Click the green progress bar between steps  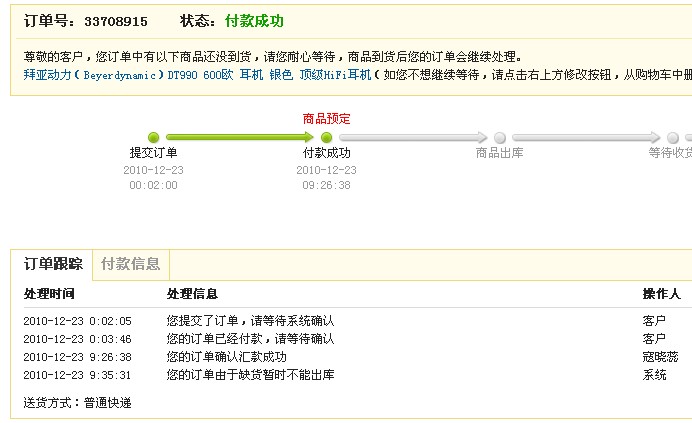(x=240, y=137)
